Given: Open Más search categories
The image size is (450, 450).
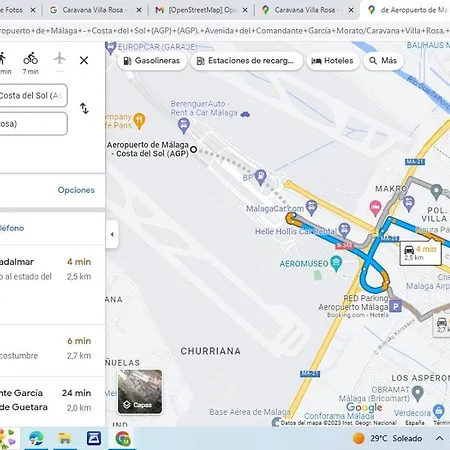Looking at the screenshot, I should point(383,61).
